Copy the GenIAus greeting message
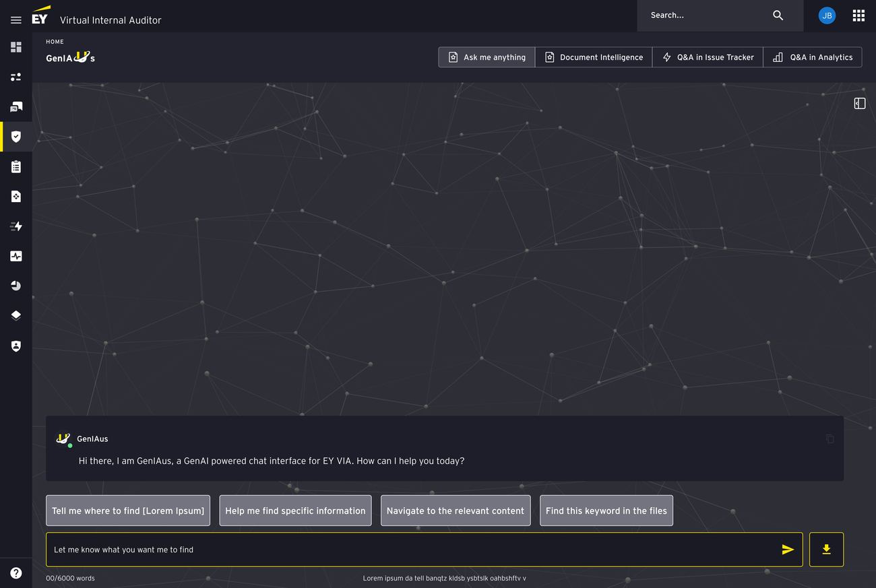 830,438
